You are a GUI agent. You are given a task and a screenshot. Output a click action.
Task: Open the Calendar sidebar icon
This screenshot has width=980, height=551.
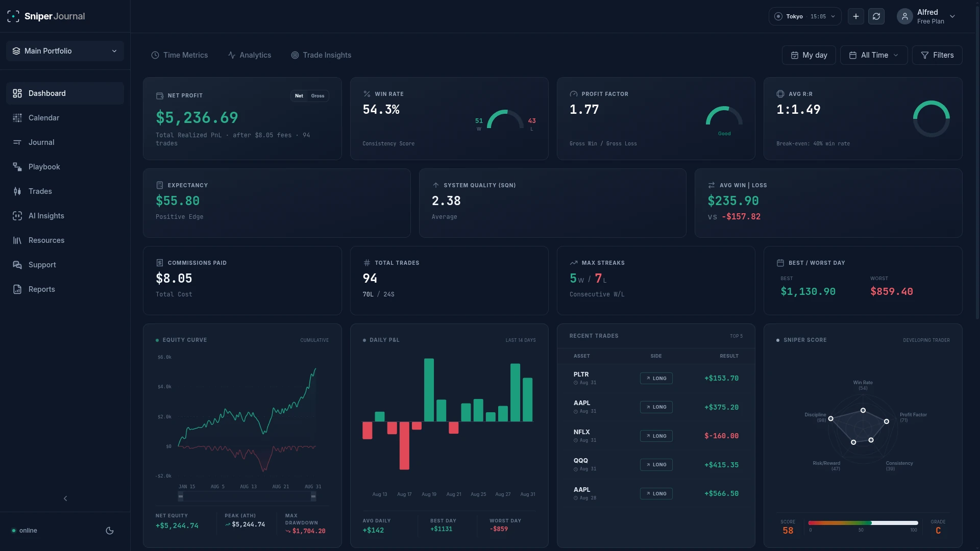[17, 118]
